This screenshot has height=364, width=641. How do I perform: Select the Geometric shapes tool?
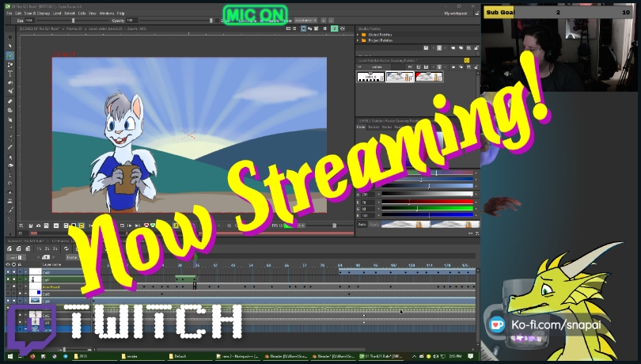pyautogui.click(x=9, y=65)
